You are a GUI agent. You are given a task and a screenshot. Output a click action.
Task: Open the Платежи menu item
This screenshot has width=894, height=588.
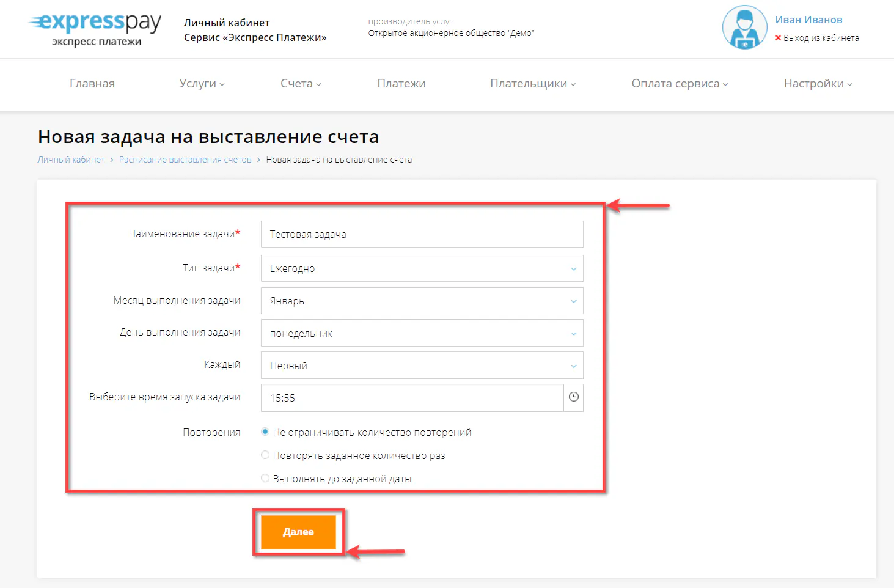click(x=401, y=84)
